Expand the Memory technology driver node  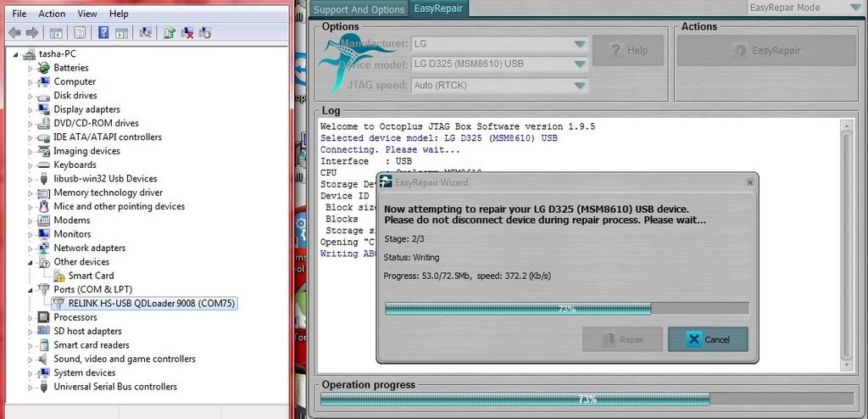click(31, 193)
